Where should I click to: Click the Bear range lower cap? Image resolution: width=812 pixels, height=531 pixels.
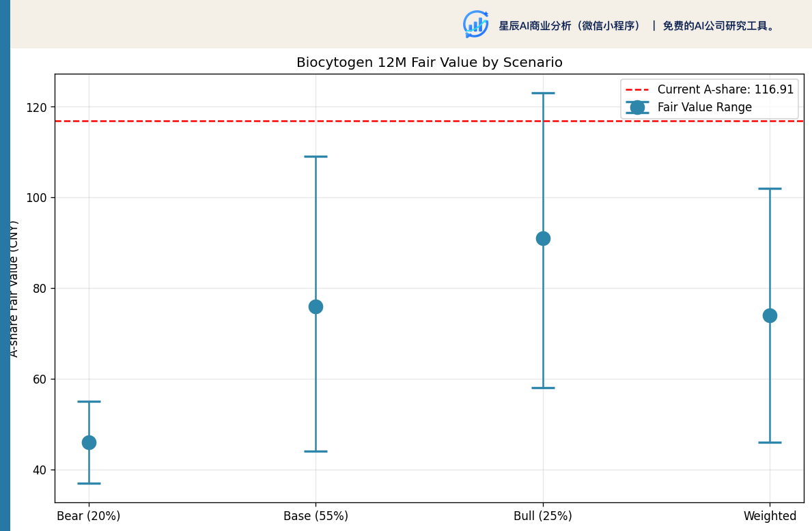89,483
